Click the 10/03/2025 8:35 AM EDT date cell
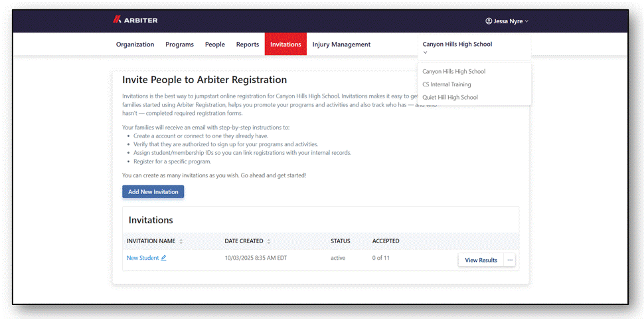The width and height of the screenshot is (644, 319). (x=256, y=258)
